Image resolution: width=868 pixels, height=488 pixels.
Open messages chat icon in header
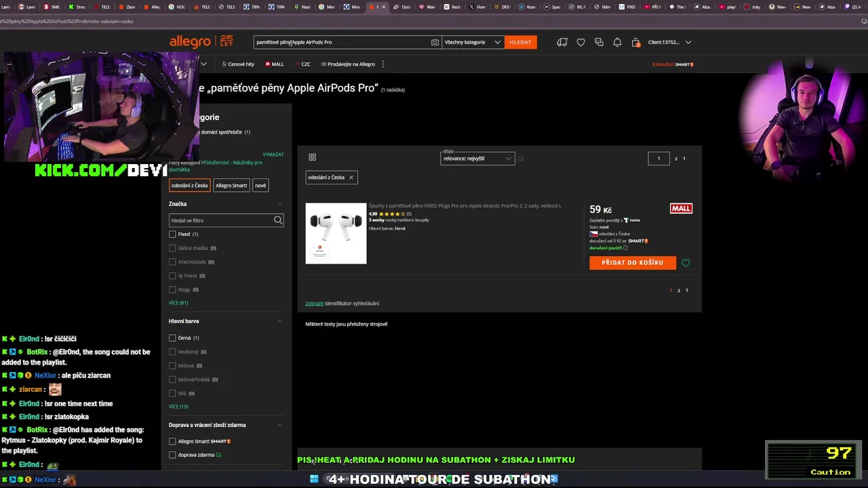pyautogui.click(x=599, y=42)
